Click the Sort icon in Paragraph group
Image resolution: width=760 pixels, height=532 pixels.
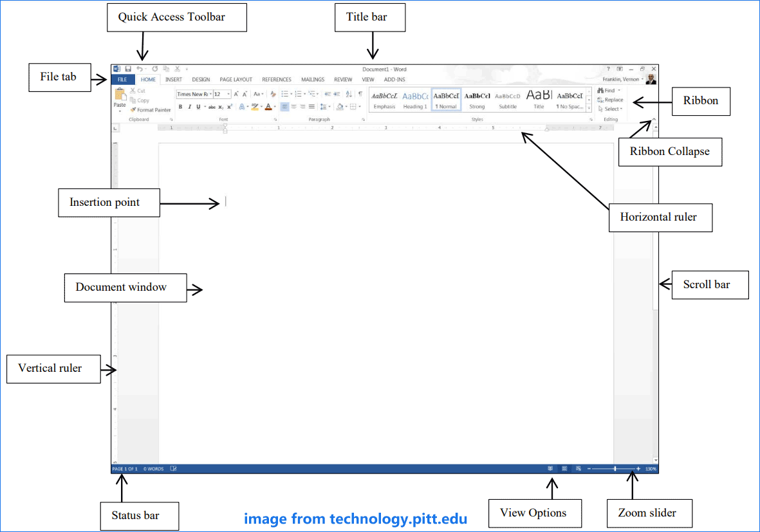[x=349, y=93]
